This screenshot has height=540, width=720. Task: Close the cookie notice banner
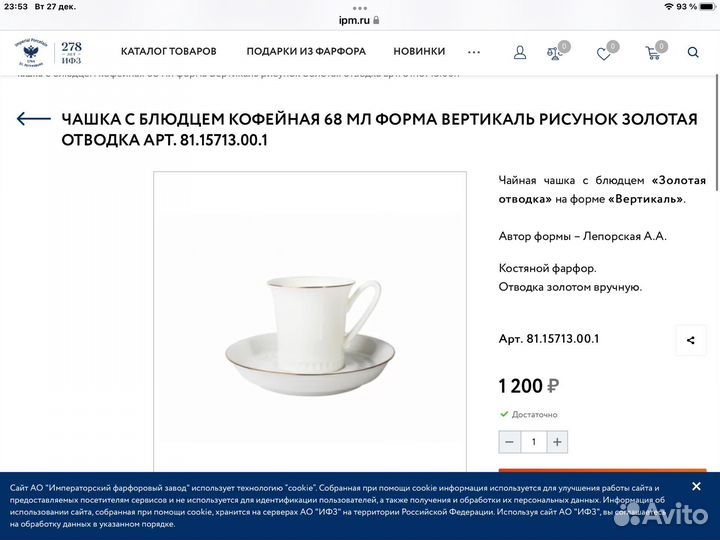696,486
